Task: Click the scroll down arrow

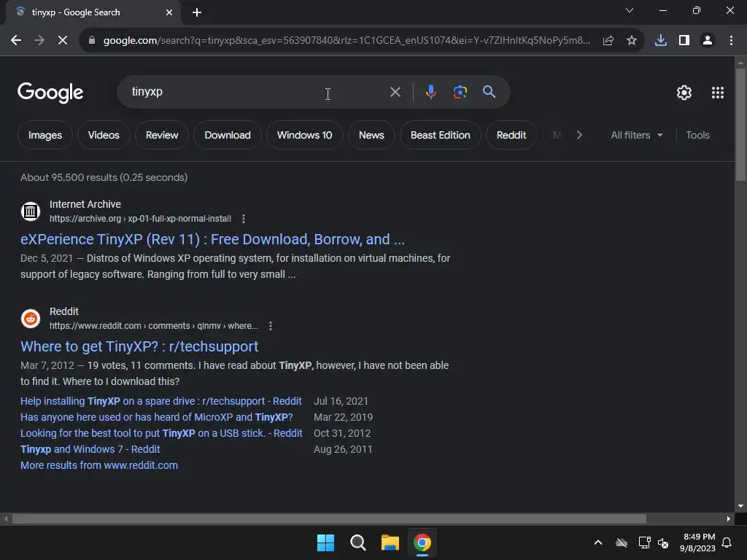Action: (740, 506)
